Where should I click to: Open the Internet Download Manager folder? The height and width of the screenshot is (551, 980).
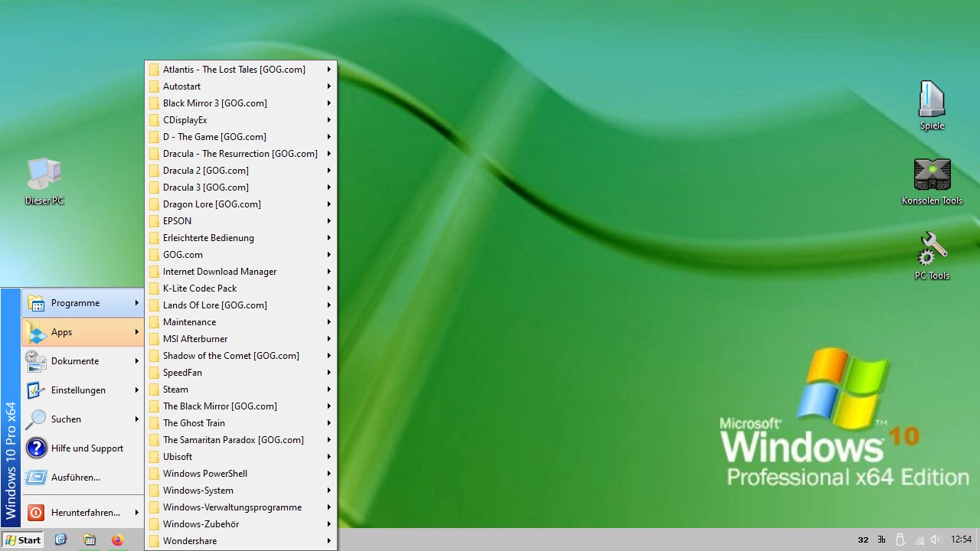tap(240, 272)
